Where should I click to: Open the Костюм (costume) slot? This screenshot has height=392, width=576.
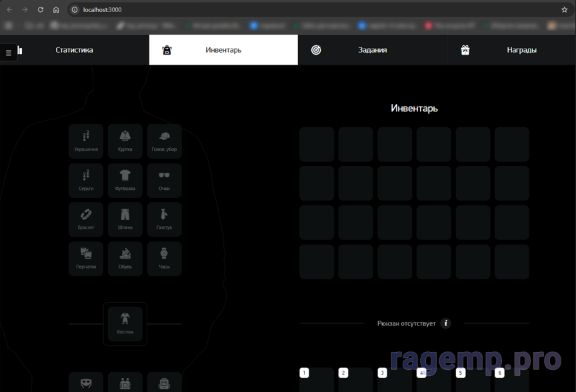[125, 323]
